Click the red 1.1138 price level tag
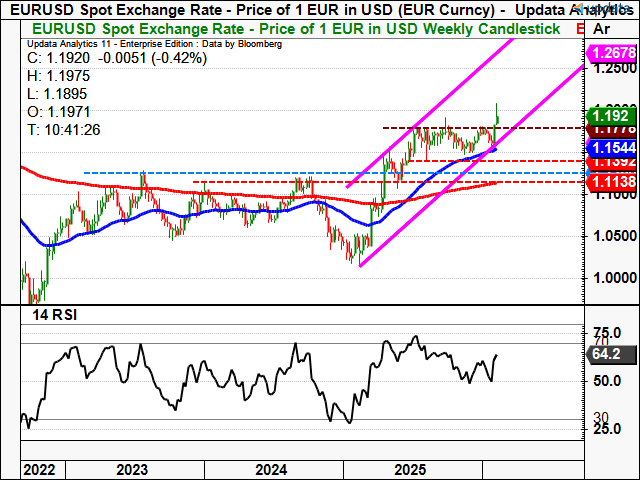Viewport: 640px width, 480px height. tap(609, 182)
